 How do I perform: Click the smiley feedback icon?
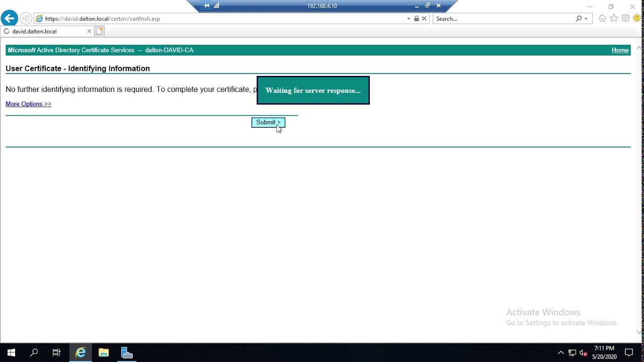637,18
